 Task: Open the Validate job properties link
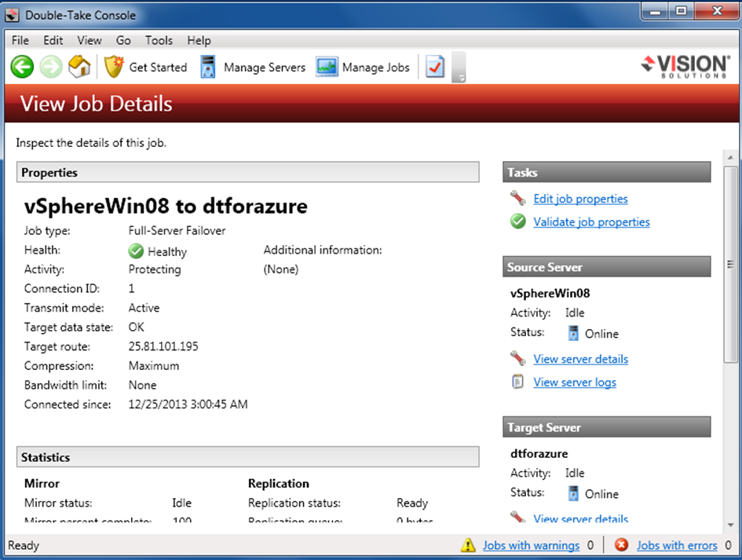[x=591, y=222]
